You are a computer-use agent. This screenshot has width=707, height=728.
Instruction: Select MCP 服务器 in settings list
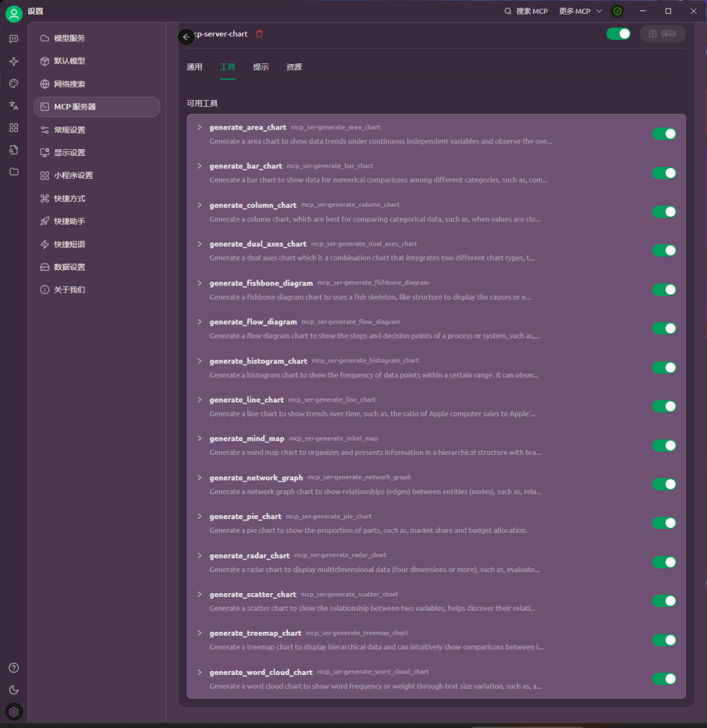click(97, 107)
